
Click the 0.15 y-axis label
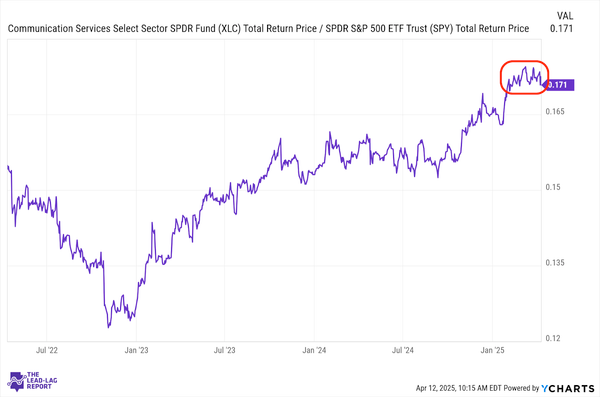[553, 187]
